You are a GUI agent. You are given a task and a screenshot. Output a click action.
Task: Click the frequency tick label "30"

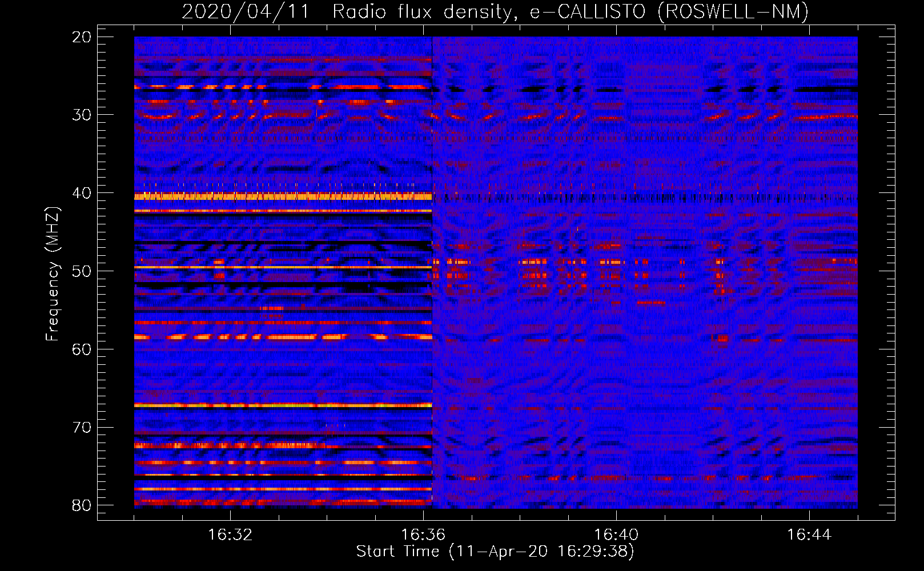click(x=81, y=115)
